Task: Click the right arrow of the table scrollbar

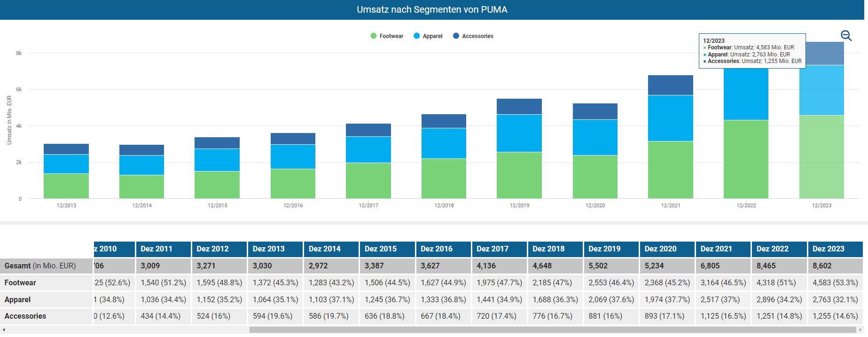Action: click(x=860, y=330)
